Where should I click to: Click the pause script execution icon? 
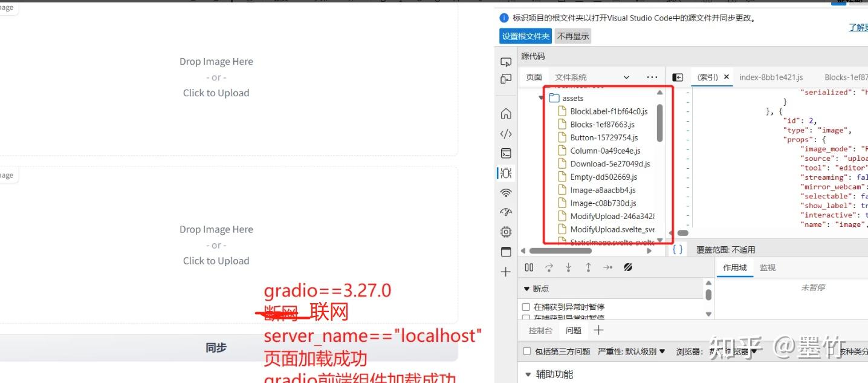(529, 267)
